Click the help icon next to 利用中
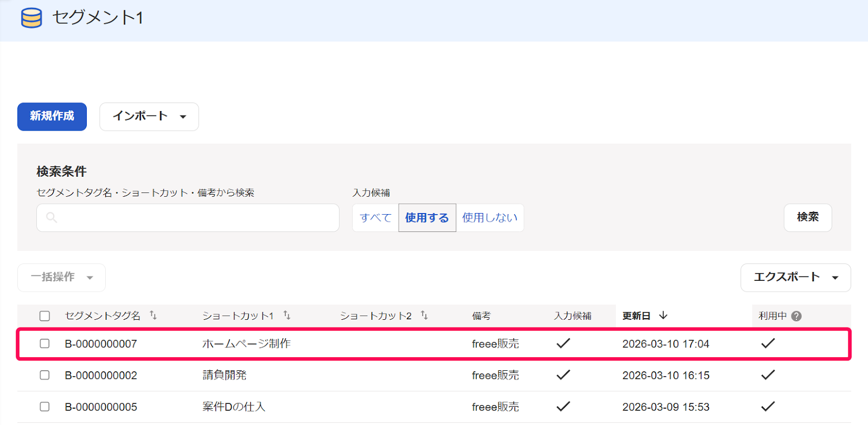Screen dimensions: 868x425 click(796, 316)
